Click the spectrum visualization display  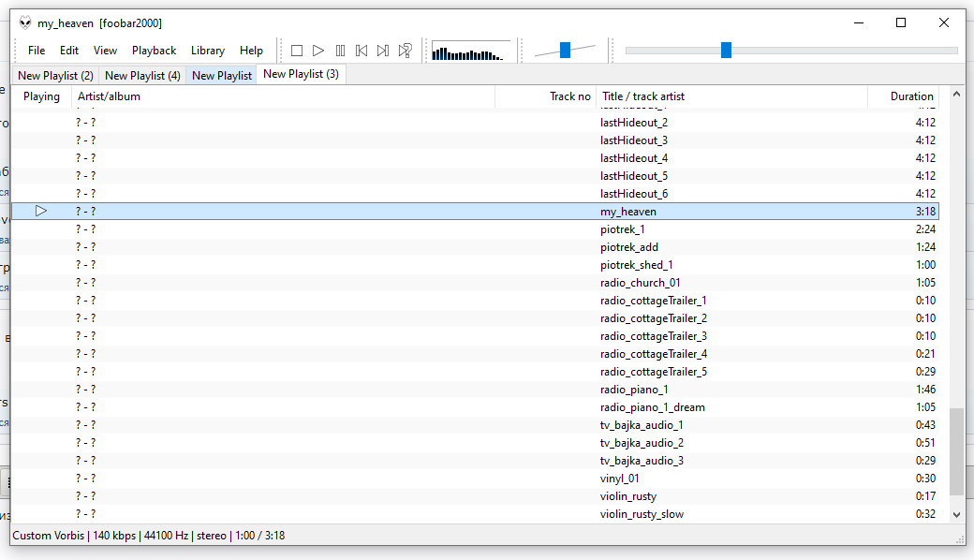point(471,51)
